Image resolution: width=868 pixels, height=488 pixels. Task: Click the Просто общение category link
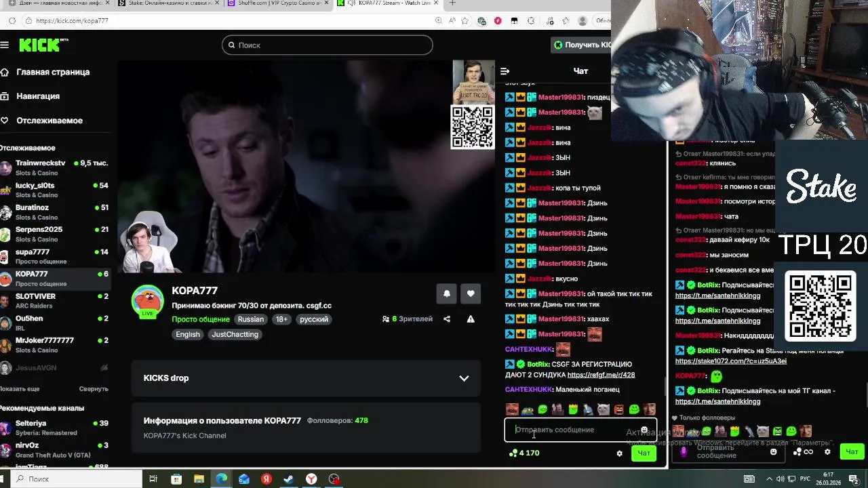201,319
